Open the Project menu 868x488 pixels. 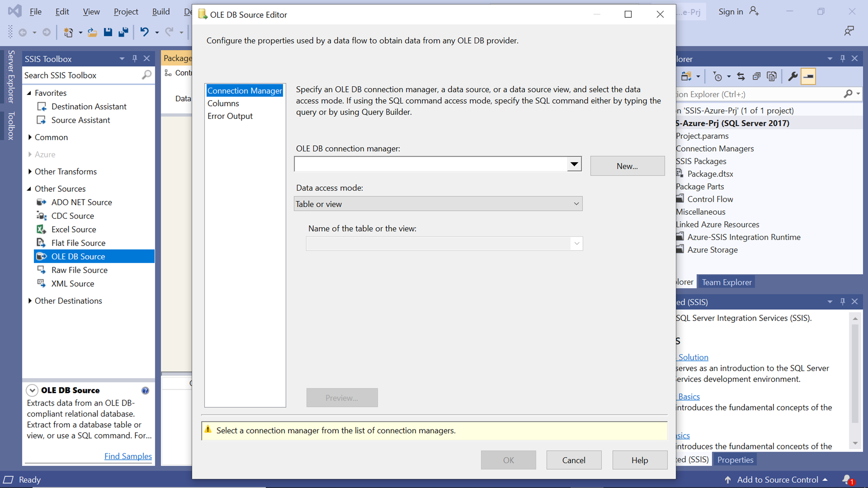click(126, 12)
